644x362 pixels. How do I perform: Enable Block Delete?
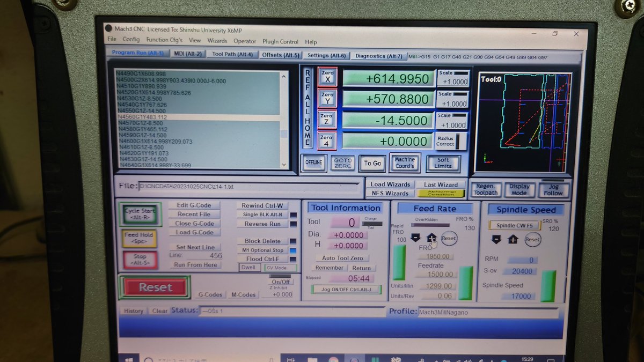262,241
